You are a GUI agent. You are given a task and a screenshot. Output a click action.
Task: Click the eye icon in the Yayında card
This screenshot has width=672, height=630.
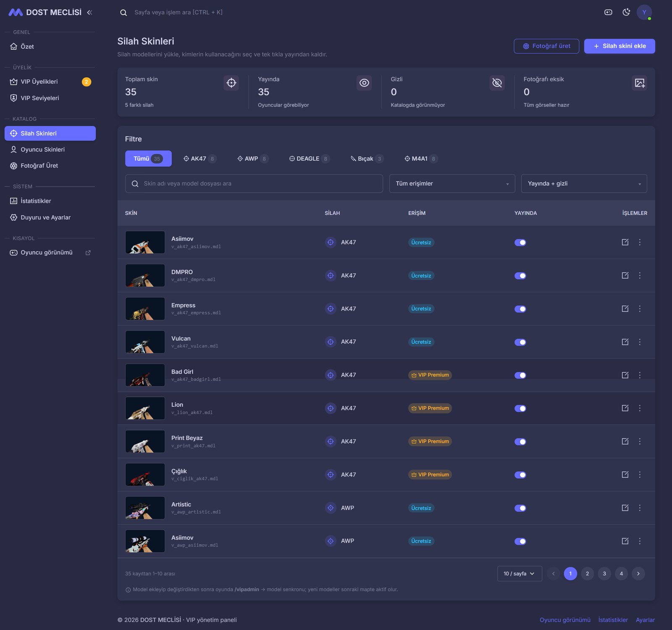click(364, 83)
